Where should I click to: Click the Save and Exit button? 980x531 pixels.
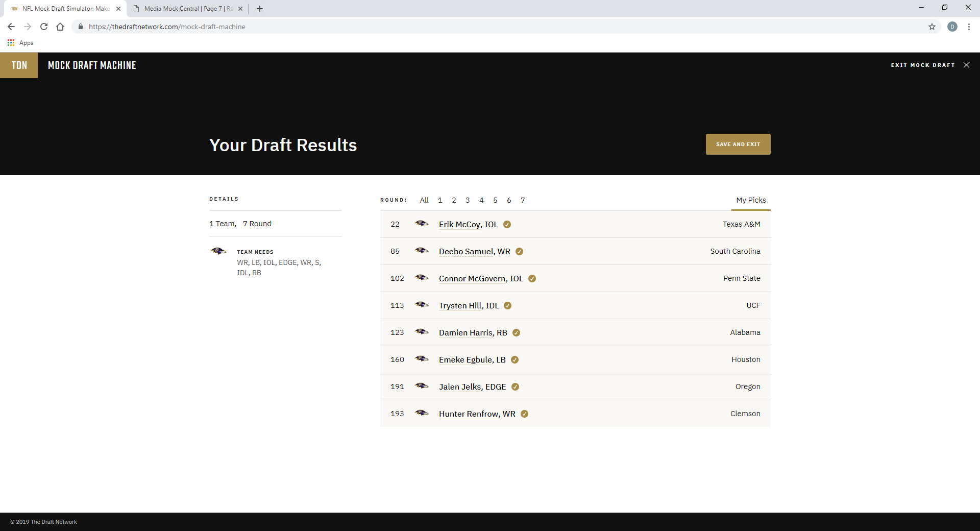coord(738,144)
